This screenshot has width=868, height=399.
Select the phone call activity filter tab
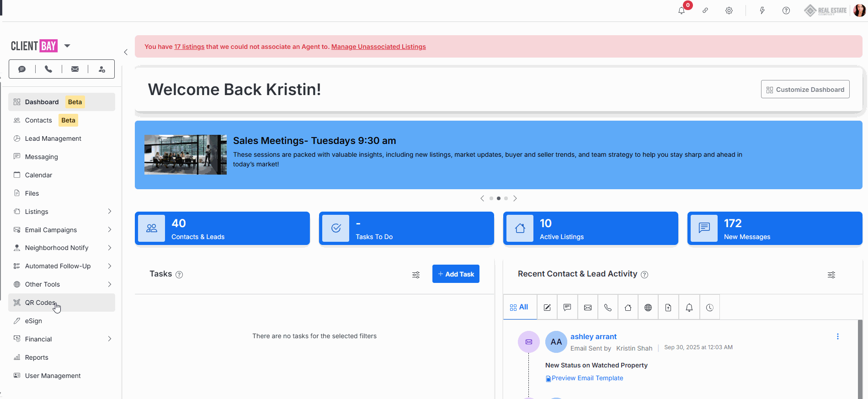click(608, 308)
